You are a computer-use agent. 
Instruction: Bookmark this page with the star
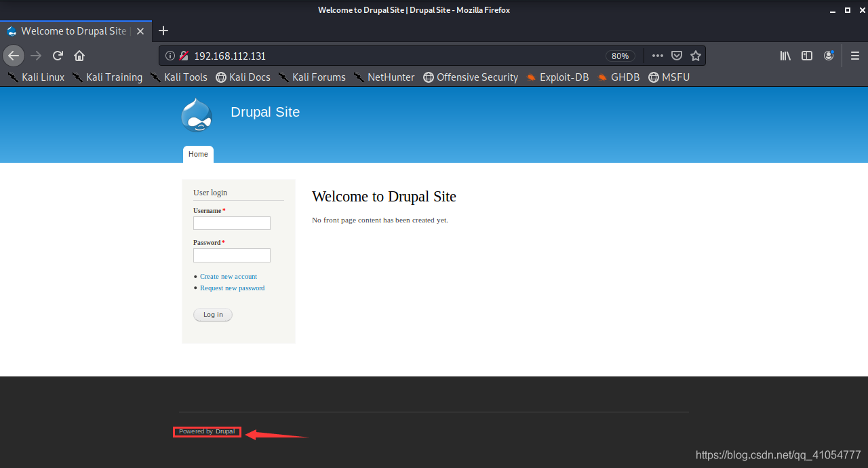pyautogui.click(x=695, y=56)
